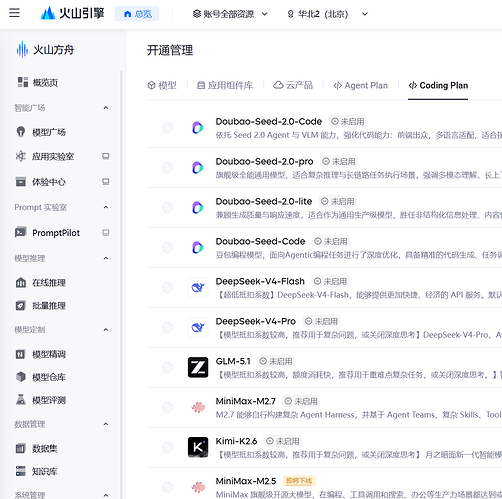Click the 即将下线 tag on MiniMax-M2.5

tap(299, 481)
